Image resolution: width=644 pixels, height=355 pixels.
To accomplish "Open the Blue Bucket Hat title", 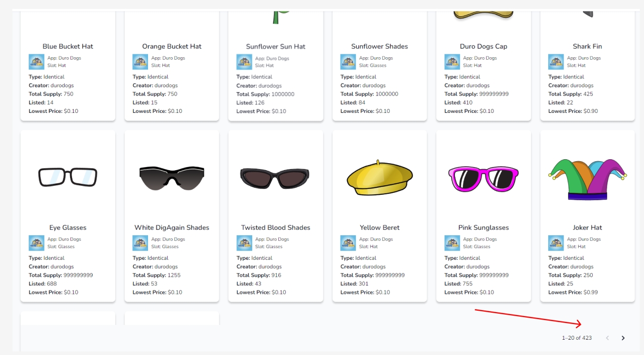I will click(68, 46).
